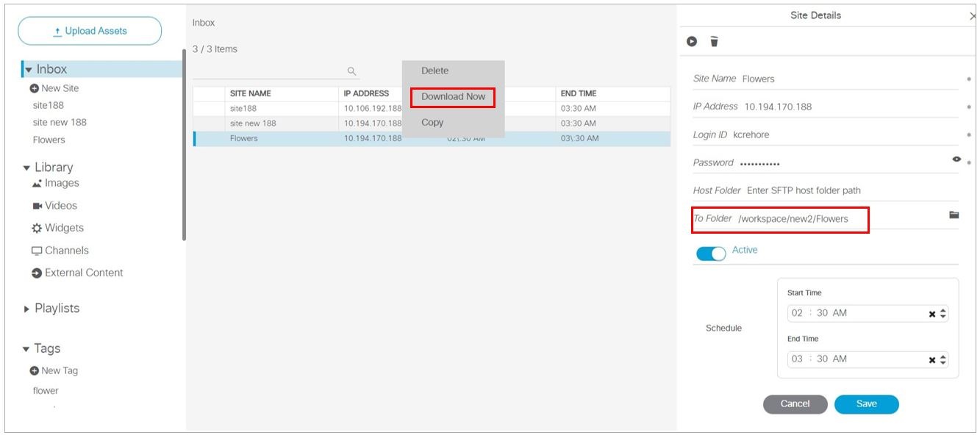Click the play icon in Site Details
This screenshot has height=438, width=980.
pyautogui.click(x=692, y=41)
